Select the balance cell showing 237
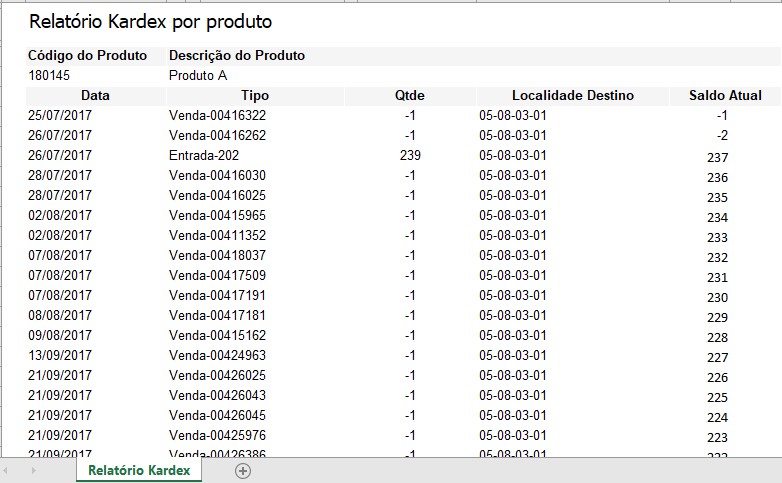Screen dimensions: 782x483 717,157
